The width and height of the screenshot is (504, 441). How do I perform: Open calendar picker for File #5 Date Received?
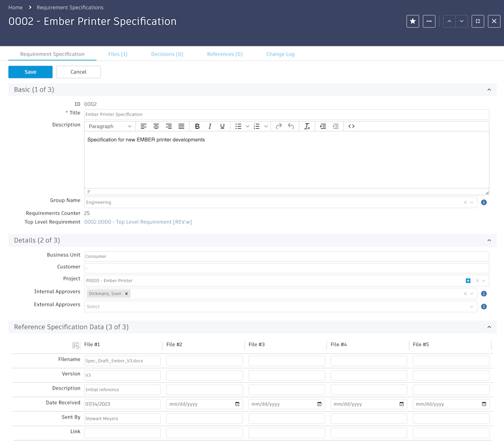[x=484, y=404]
